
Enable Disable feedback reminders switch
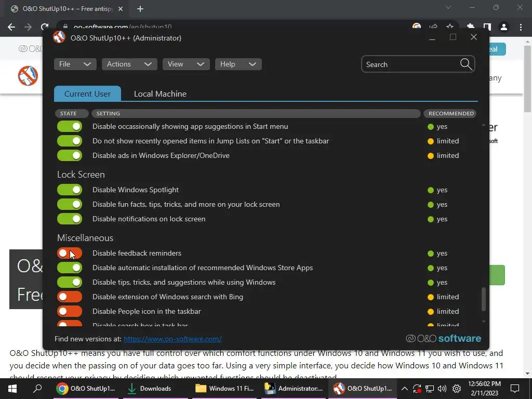coord(70,254)
